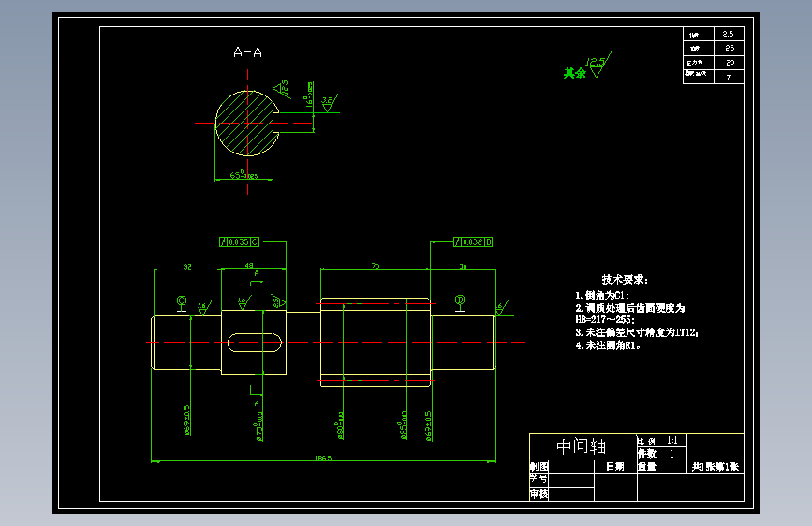Select the 70 length dimension

375,266
